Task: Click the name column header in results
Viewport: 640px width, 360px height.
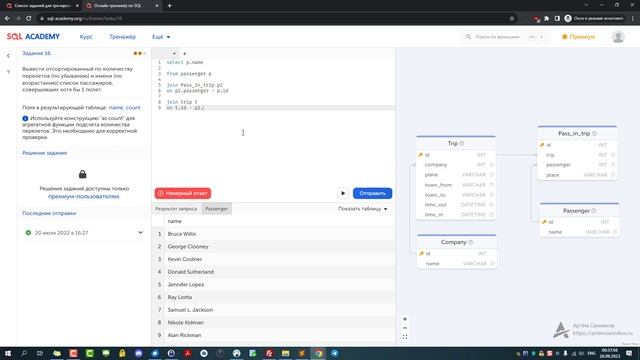Action: click(174, 221)
